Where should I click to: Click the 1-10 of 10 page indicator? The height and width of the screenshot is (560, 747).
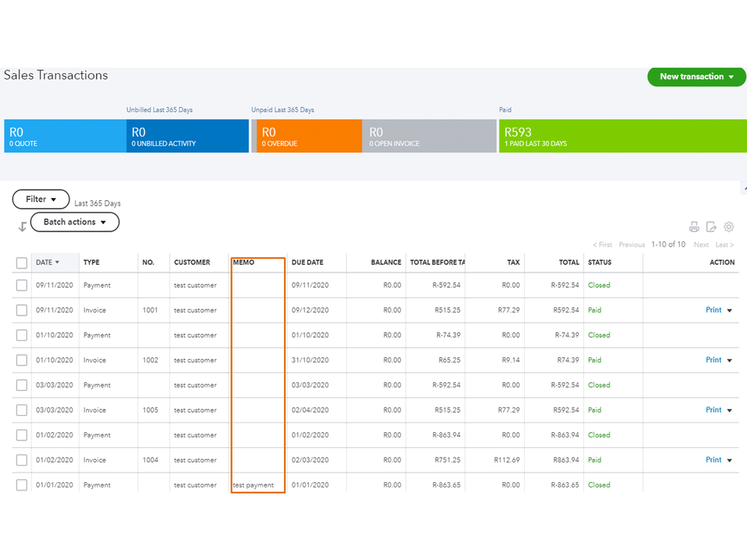668,244
